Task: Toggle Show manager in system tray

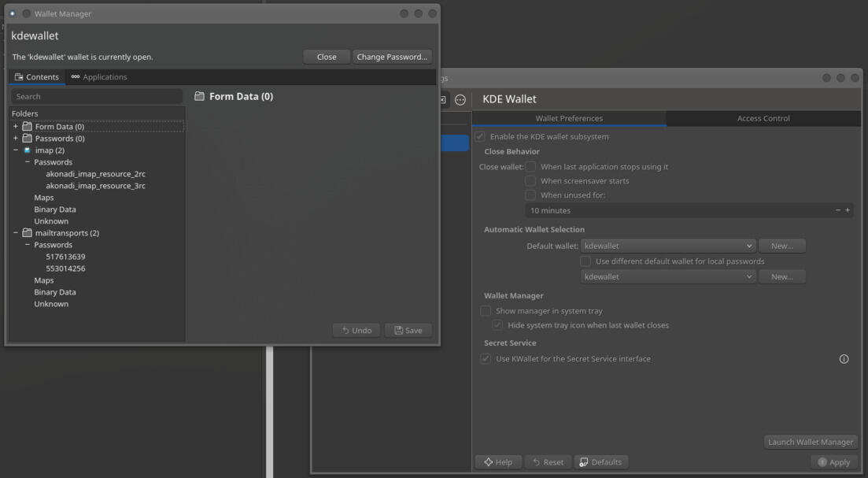Action: pos(486,311)
